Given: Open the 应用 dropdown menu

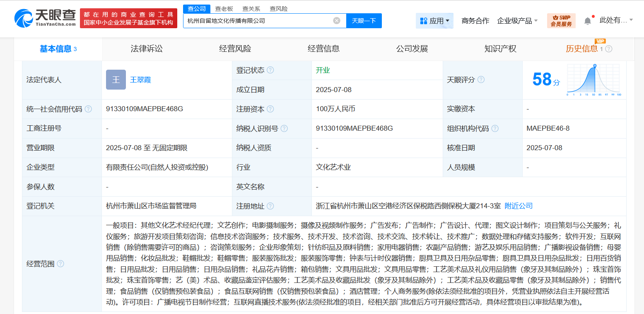Looking at the screenshot, I should pyautogui.click(x=434, y=21).
